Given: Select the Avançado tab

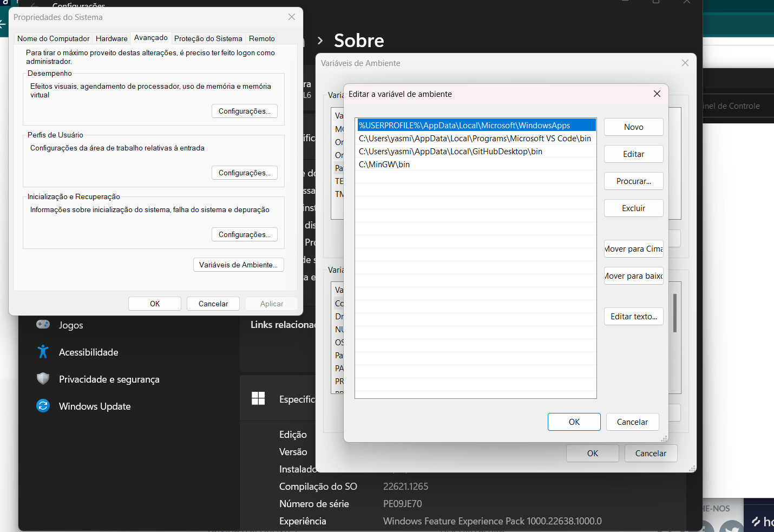Looking at the screenshot, I should point(151,37).
